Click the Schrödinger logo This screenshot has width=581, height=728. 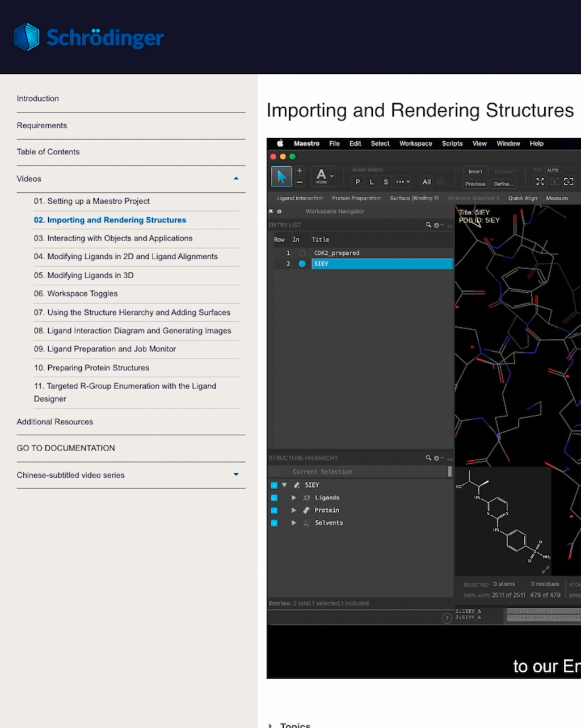coord(89,37)
